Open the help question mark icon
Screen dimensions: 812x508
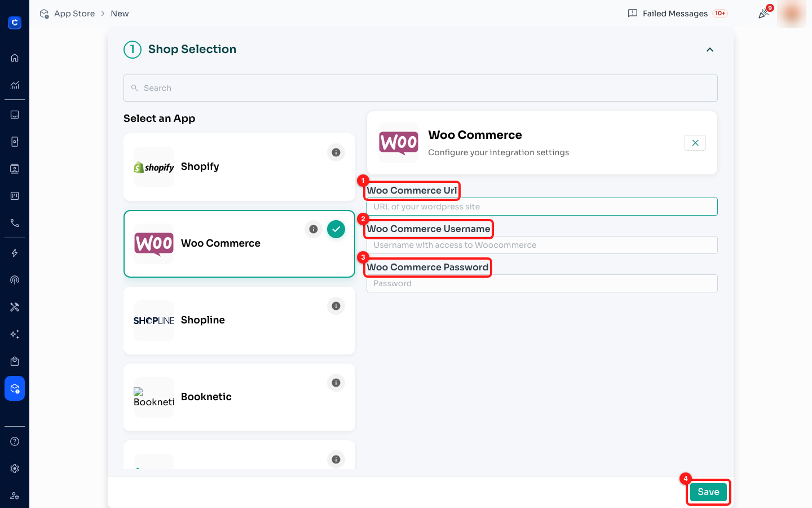15,441
